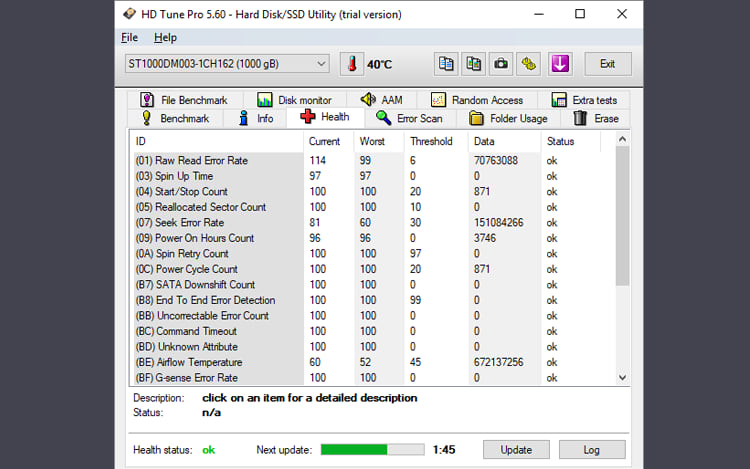Open the drive selection dropdown

point(227,64)
